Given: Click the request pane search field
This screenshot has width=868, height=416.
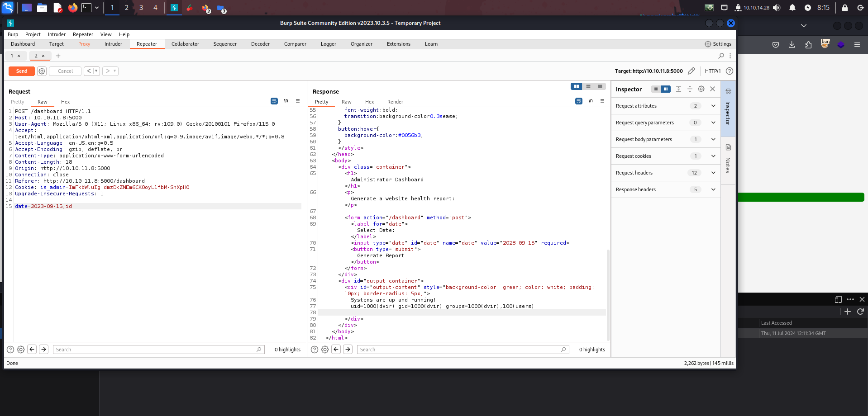Looking at the screenshot, I should (x=158, y=350).
